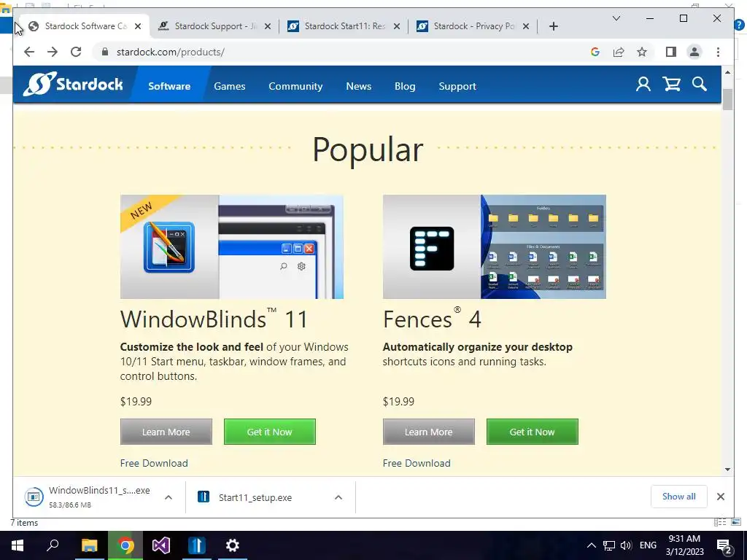Open the News menu item
747x560 pixels.
point(358,86)
